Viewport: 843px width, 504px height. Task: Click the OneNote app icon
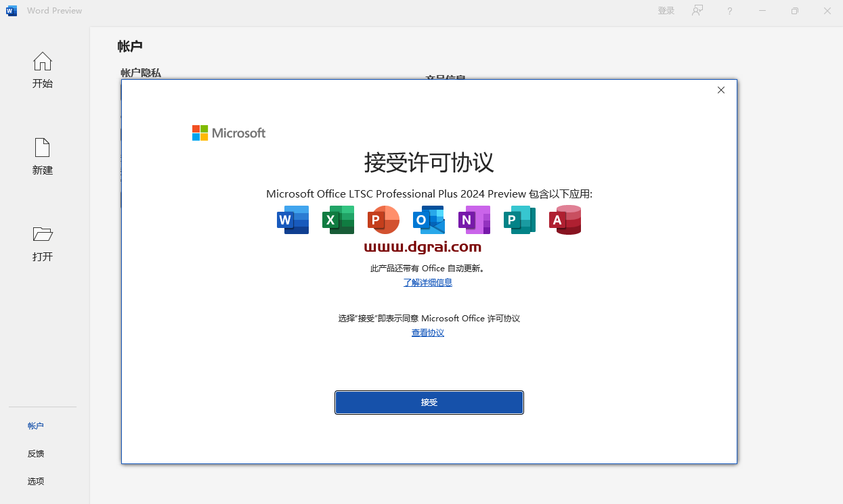click(474, 220)
